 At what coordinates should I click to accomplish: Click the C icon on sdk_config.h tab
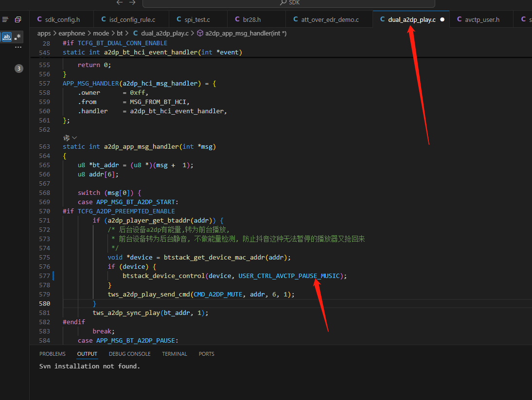point(39,19)
